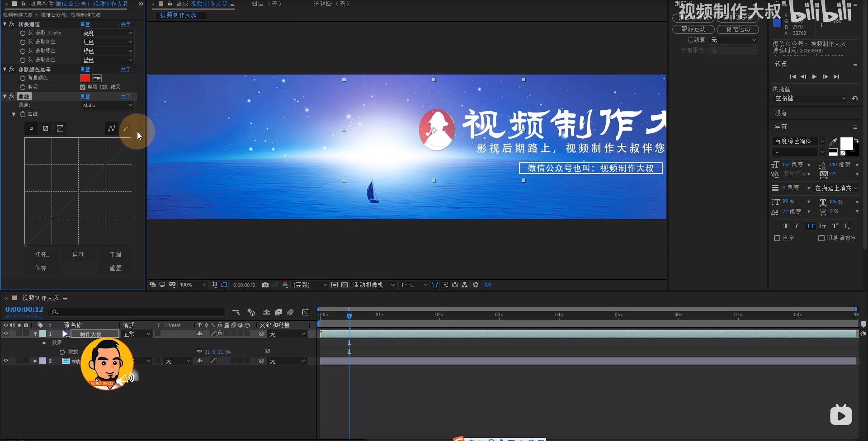This screenshot has height=441, width=868.
Task: Open the 百度综艺简体 font dropdown
Action: 799,141
